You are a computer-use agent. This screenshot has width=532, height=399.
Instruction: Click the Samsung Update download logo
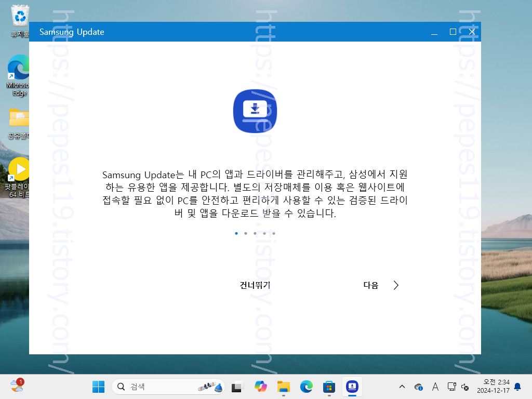tap(255, 111)
